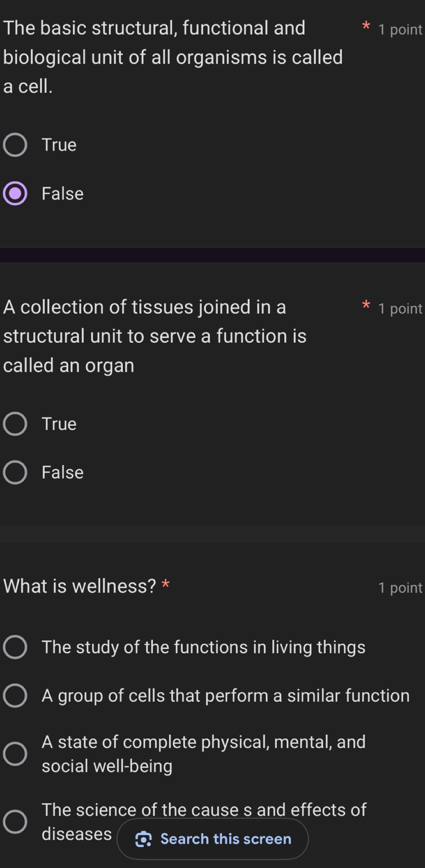Choose True for the organ statement
The width and height of the screenshot is (425, 868).
click(x=15, y=424)
